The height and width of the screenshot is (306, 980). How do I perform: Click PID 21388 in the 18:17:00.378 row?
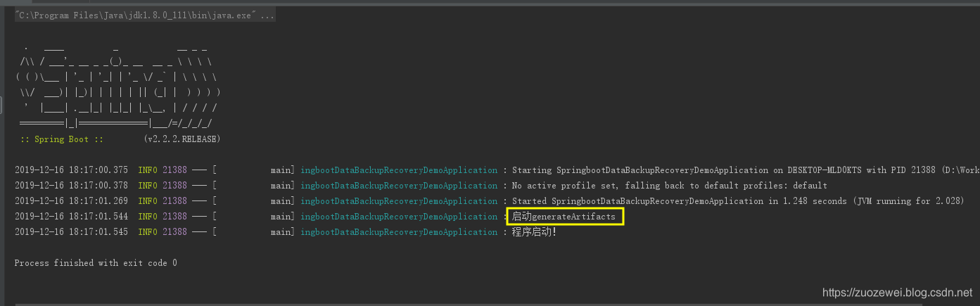174,186
